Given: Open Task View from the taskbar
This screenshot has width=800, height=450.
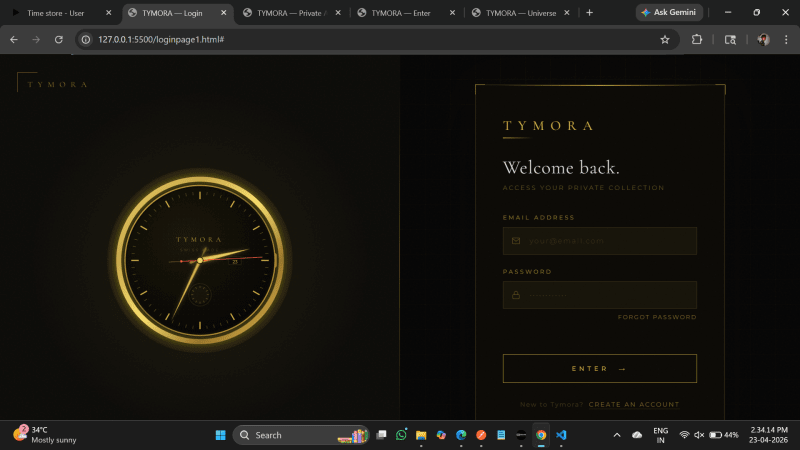Looking at the screenshot, I should (x=381, y=435).
